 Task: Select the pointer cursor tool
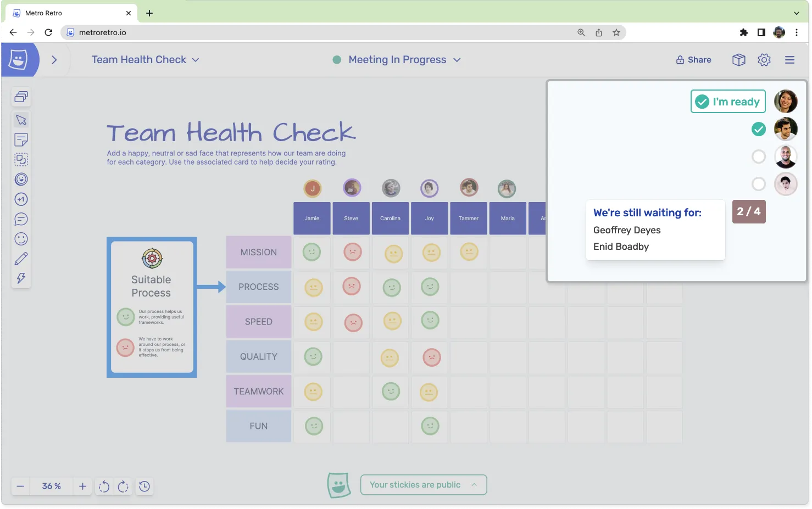pos(21,120)
